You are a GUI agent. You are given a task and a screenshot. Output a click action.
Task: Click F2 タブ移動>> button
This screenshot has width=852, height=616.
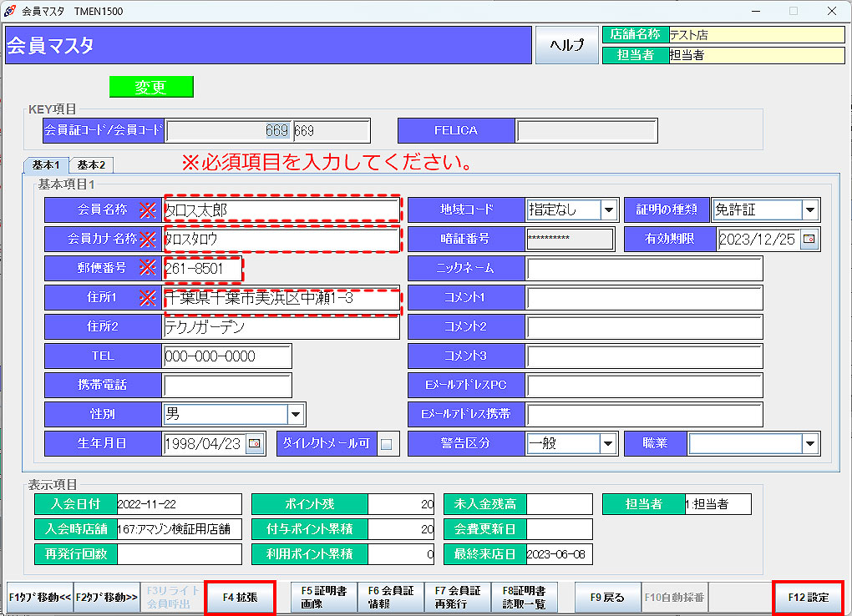107,598
